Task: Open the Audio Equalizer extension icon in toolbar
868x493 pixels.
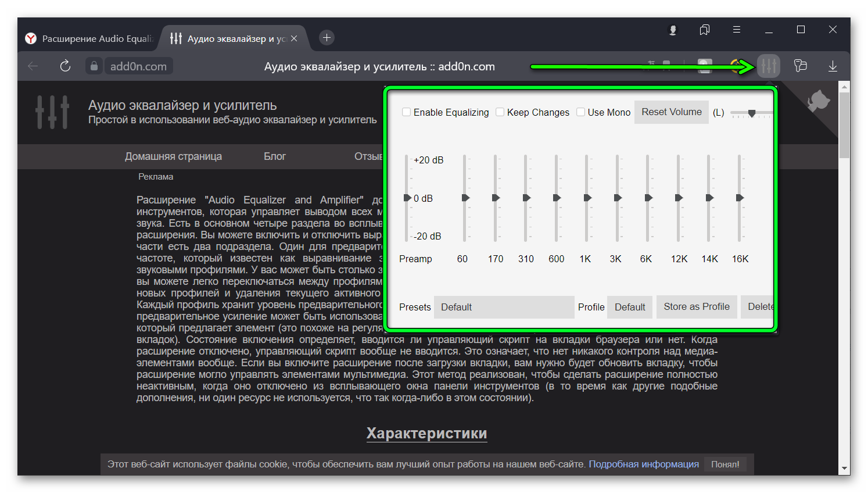Action: (768, 66)
